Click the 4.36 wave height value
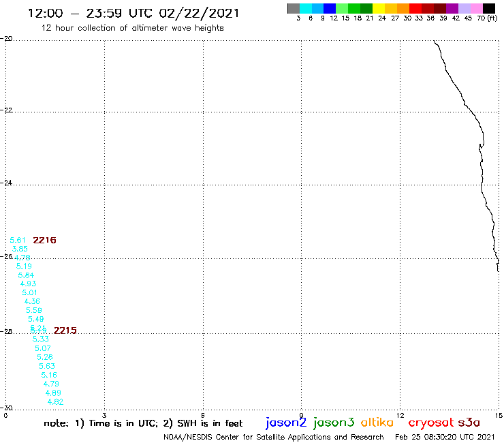 32,301
